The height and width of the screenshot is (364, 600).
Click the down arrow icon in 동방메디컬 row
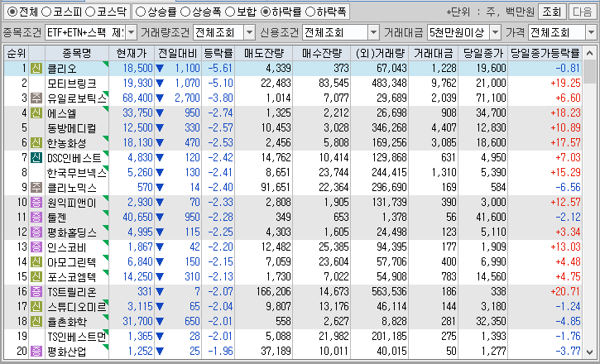pyautogui.click(x=159, y=128)
